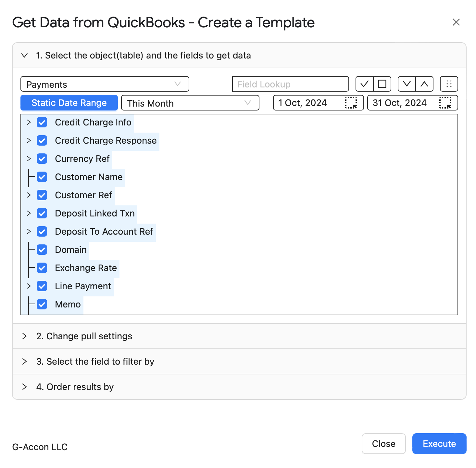
Task: Click cell picker icon in end date field
Action: click(x=445, y=103)
